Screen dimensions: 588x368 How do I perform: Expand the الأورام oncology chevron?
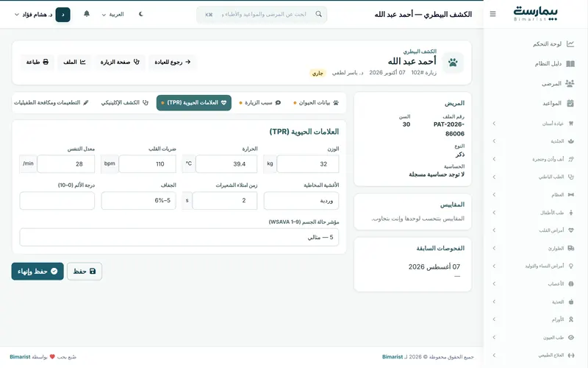point(494,319)
